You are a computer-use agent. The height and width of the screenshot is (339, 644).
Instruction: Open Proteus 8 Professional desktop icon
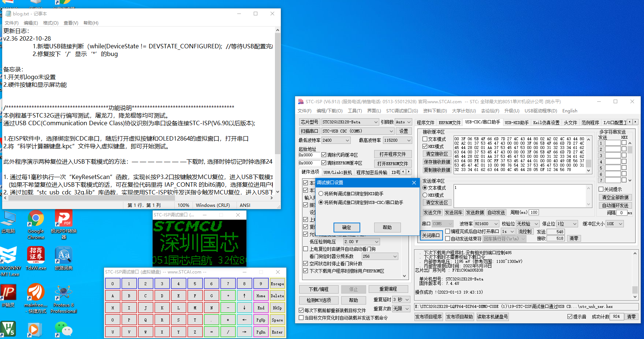tap(63, 298)
